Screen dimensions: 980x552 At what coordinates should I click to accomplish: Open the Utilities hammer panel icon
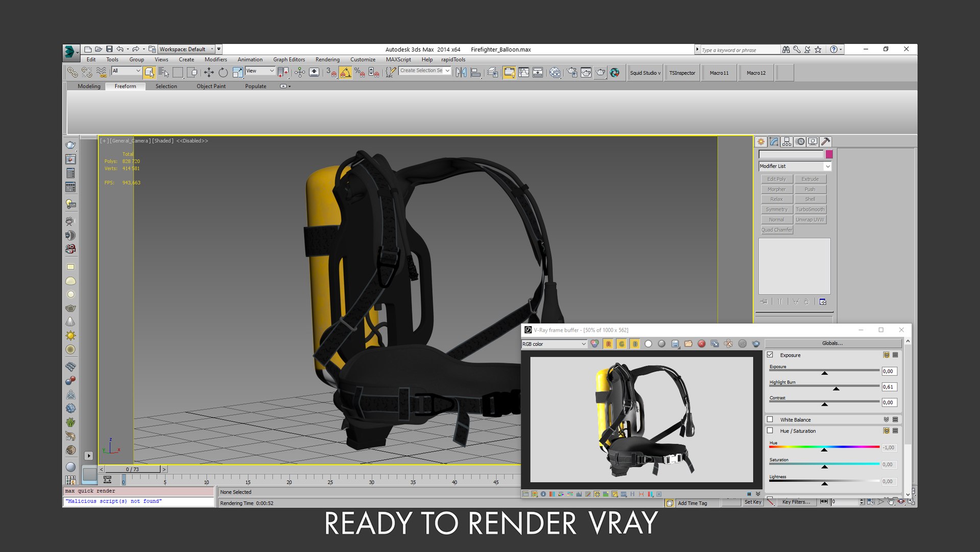pyautogui.click(x=826, y=142)
